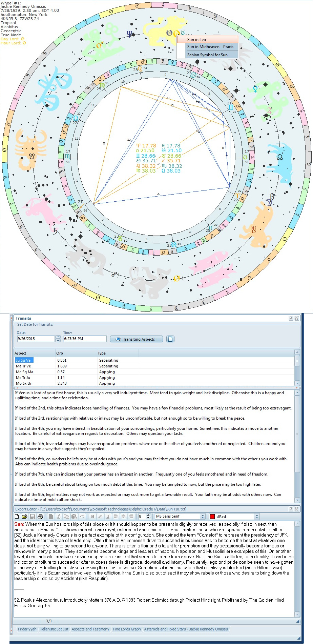
Task: Close the Transits panel
Action: [297, 318]
